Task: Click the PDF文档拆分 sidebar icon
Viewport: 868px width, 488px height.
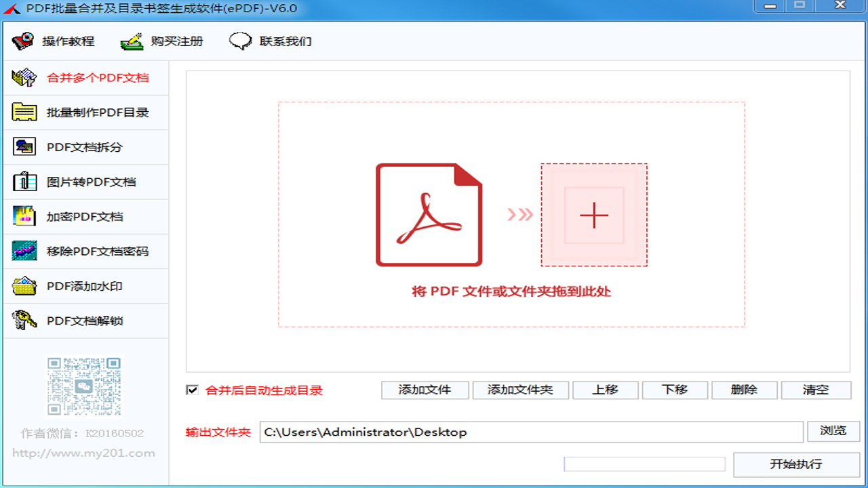Action: (24, 146)
